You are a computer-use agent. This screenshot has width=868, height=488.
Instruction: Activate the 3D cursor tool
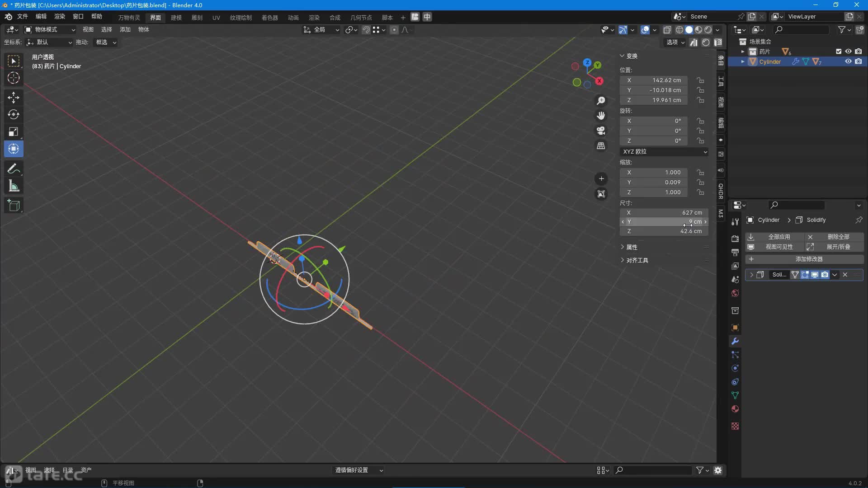coord(14,78)
